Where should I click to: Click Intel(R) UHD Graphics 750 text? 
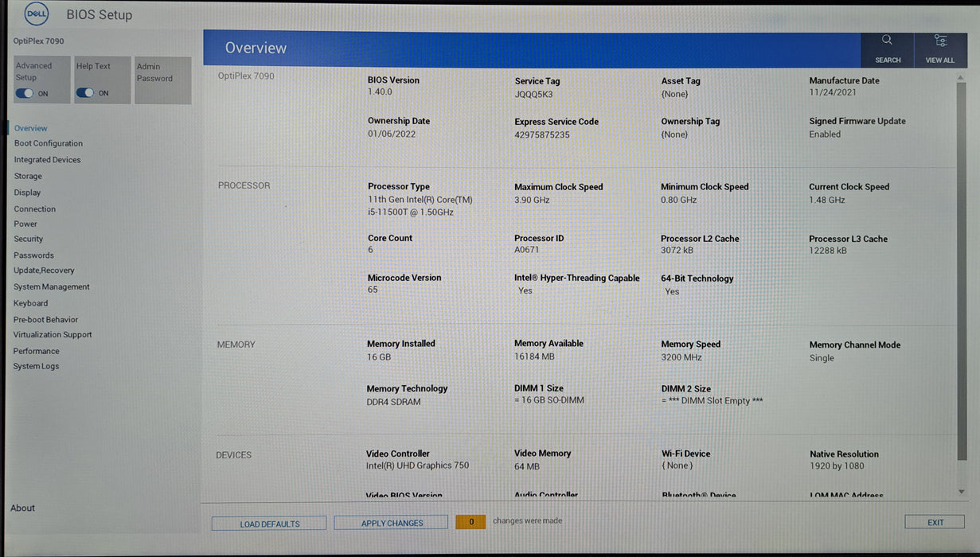tap(417, 465)
